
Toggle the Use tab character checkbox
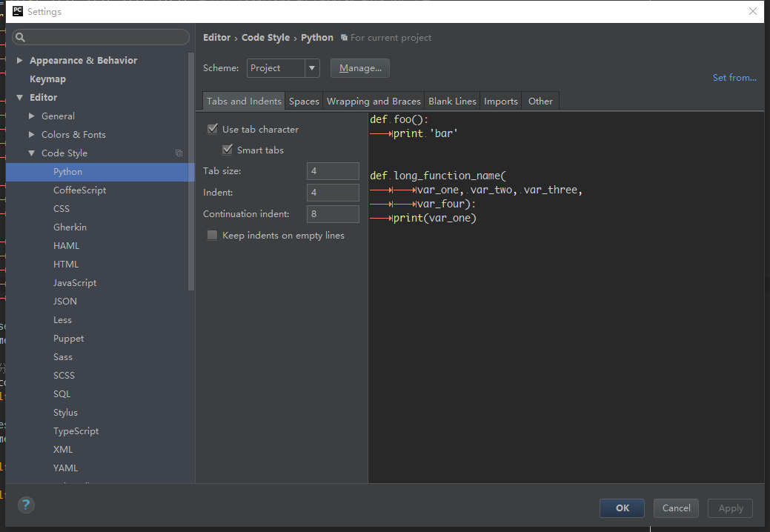[x=213, y=129]
